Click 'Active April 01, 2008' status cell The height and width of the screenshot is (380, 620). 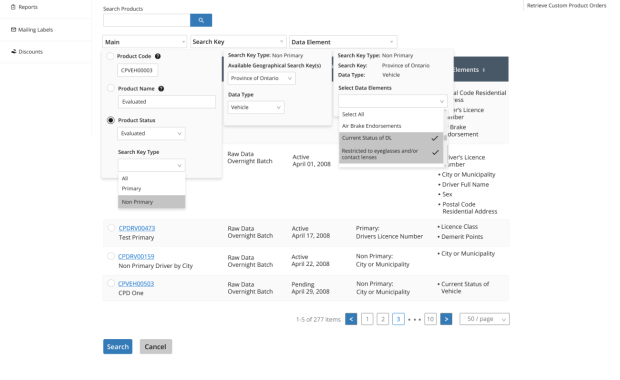(312, 161)
